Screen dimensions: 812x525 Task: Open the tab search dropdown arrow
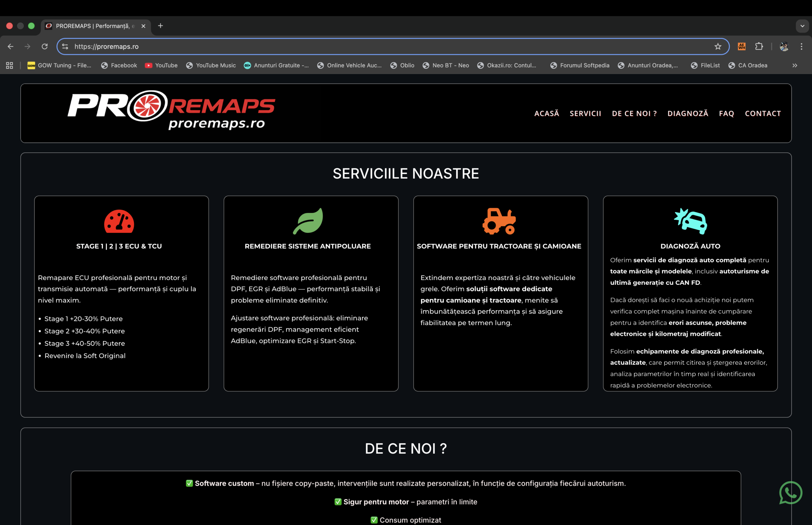(x=802, y=26)
